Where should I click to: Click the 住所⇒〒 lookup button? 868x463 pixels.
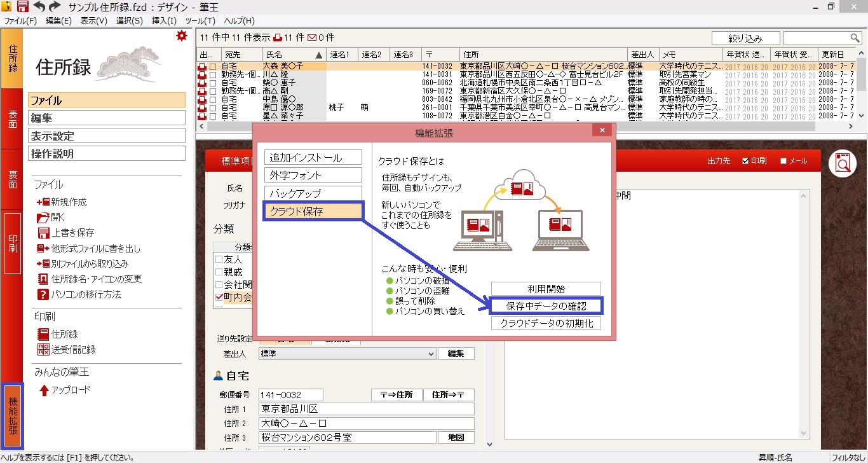449,395
